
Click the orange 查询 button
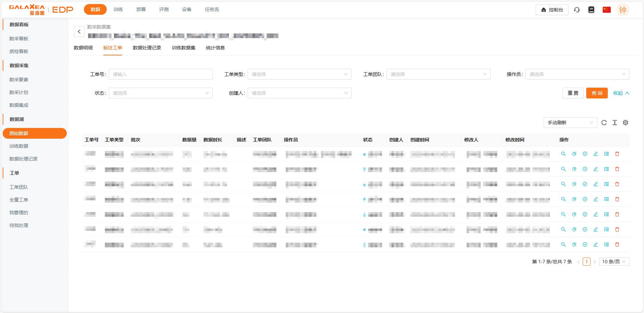click(597, 93)
